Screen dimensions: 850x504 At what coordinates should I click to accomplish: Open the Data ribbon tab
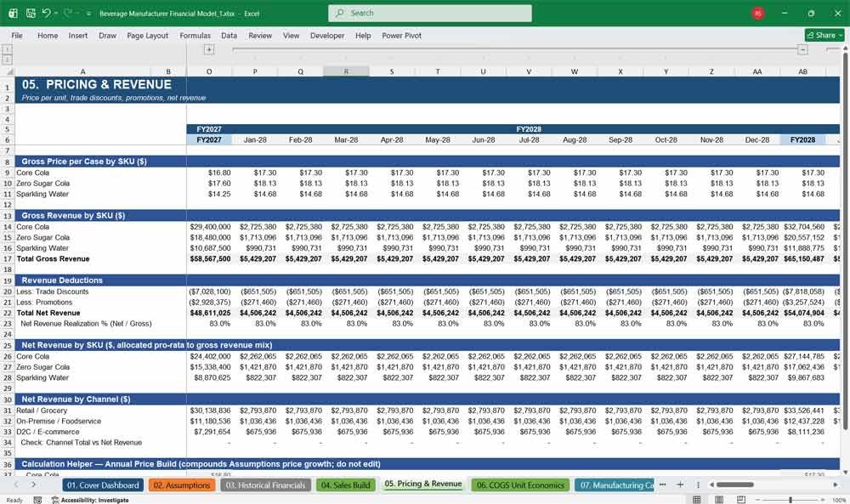tap(229, 35)
